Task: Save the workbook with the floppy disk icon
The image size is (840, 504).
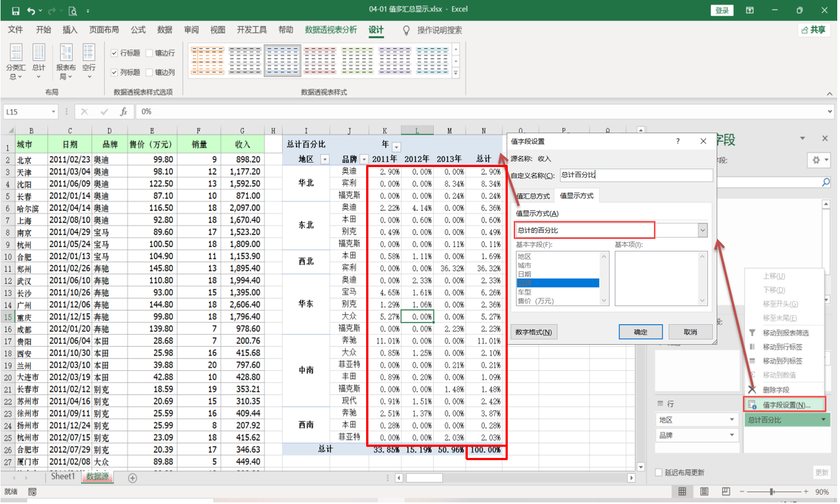Action: coord(16,11)
